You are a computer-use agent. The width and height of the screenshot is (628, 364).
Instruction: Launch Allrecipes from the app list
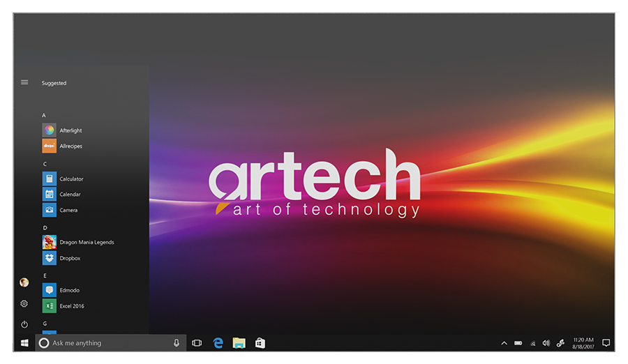70,146
